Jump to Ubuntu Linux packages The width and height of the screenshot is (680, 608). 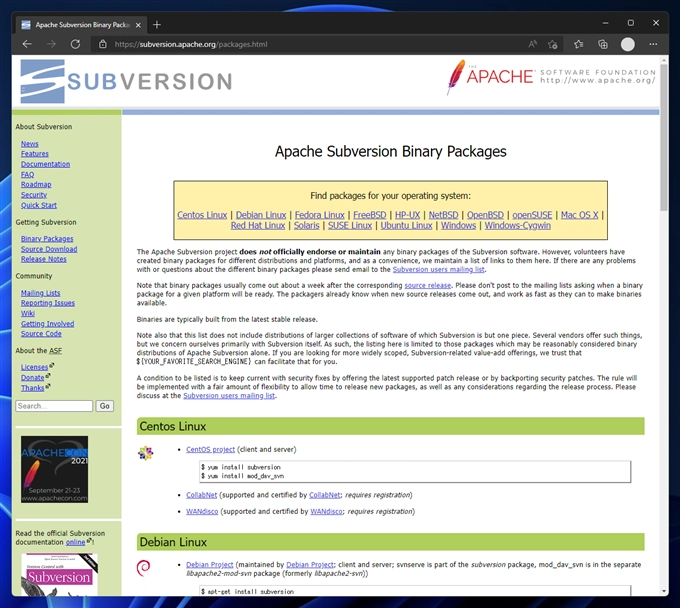click(406, 226)
